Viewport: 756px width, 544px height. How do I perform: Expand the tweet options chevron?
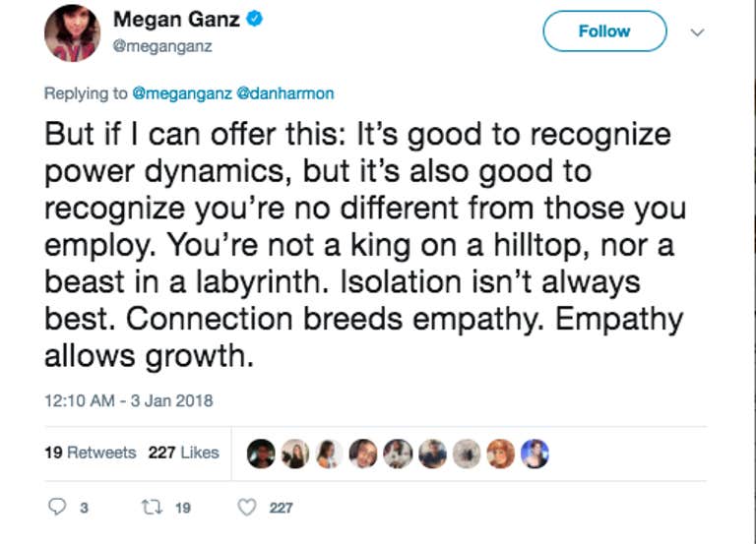tap(697, 32)
